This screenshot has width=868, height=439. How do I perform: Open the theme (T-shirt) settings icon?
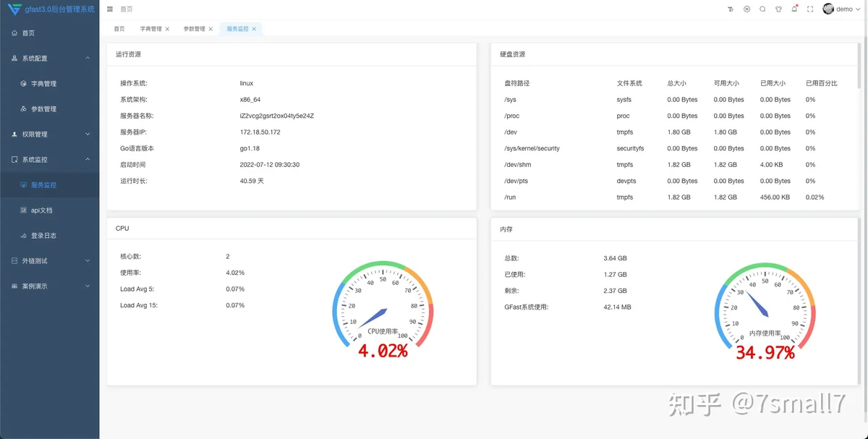click(x=778, y=9)
